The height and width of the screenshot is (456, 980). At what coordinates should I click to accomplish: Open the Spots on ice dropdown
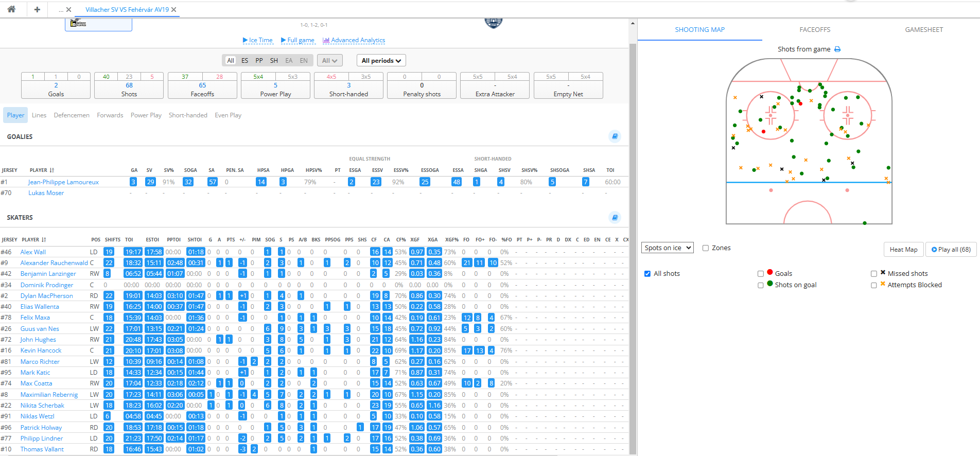coord(668,248)
